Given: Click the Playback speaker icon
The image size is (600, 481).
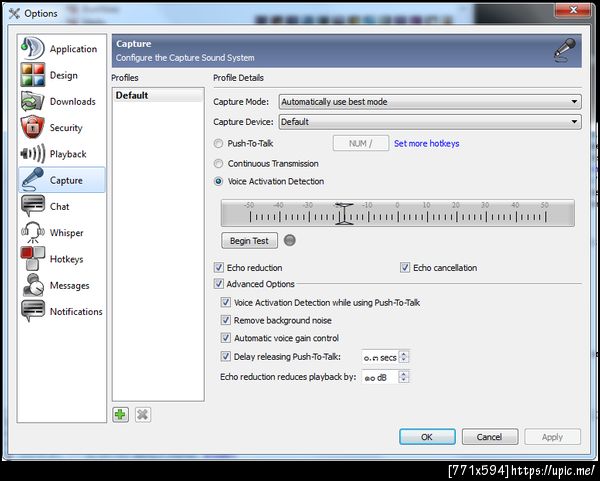Looking at the screenshot, I should [33, 154].
